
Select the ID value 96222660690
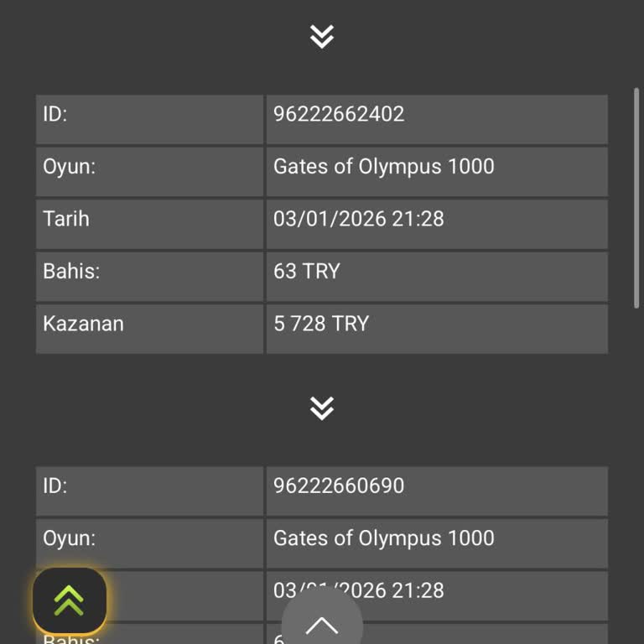point(339,486)
